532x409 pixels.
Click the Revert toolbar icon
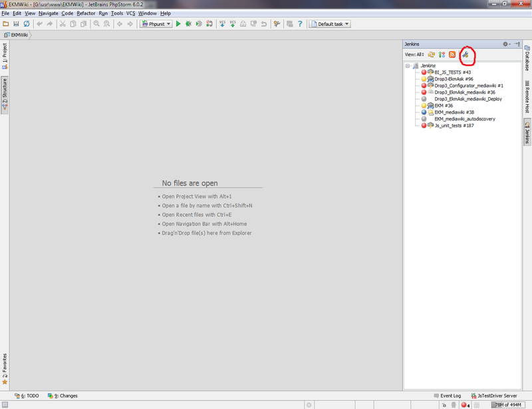[x=263, y=24]
